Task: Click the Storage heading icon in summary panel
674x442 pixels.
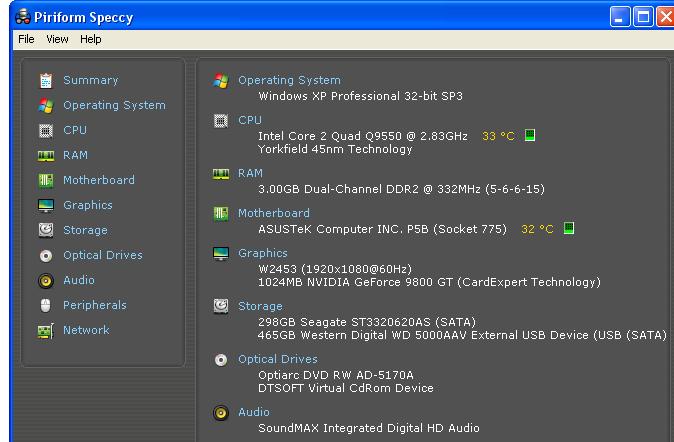Action: [x=221, y=306]
